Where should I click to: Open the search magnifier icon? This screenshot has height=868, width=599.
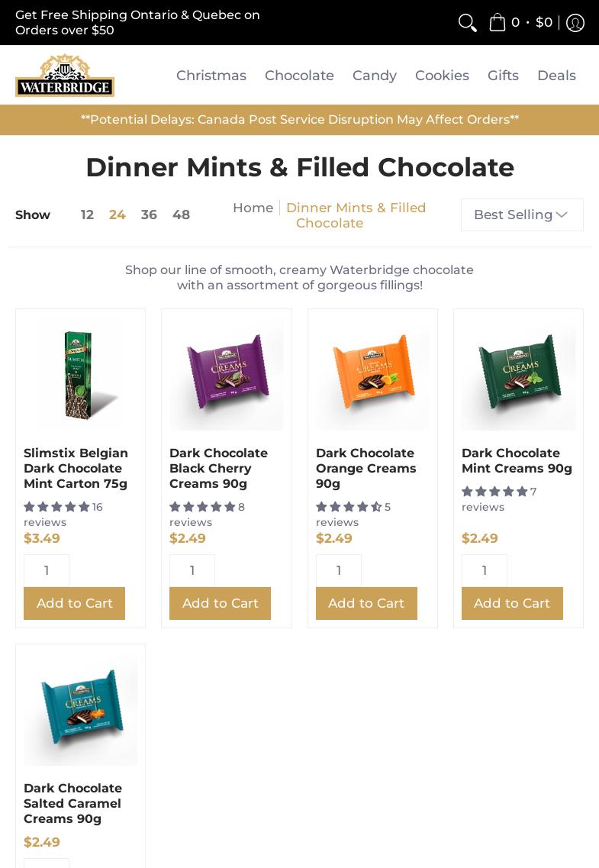click(x=467, y=23)
